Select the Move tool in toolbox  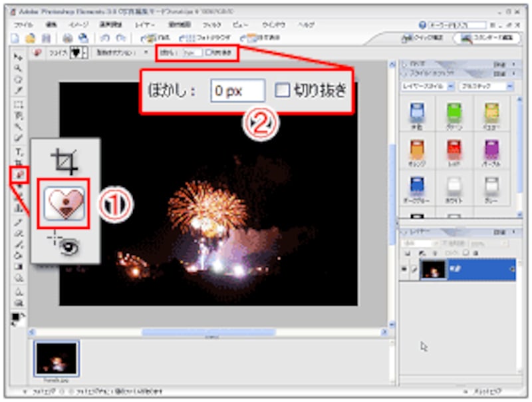click(18, 58)
